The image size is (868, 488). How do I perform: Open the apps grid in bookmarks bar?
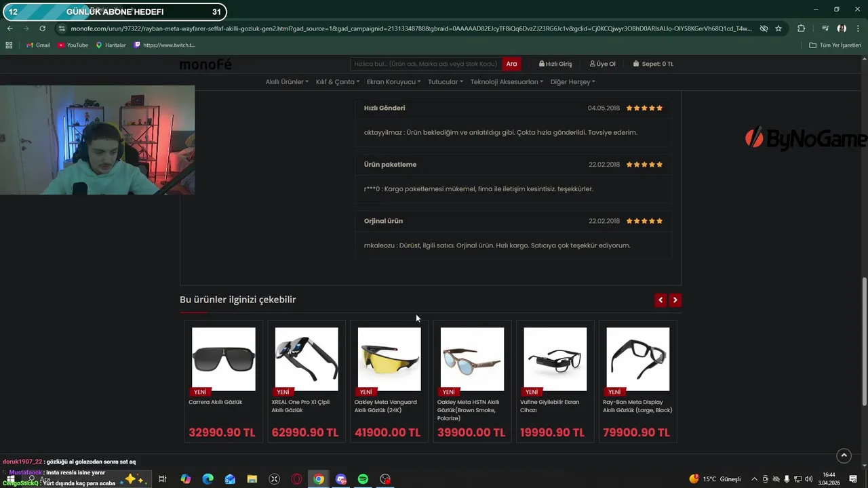coord(9,45)
